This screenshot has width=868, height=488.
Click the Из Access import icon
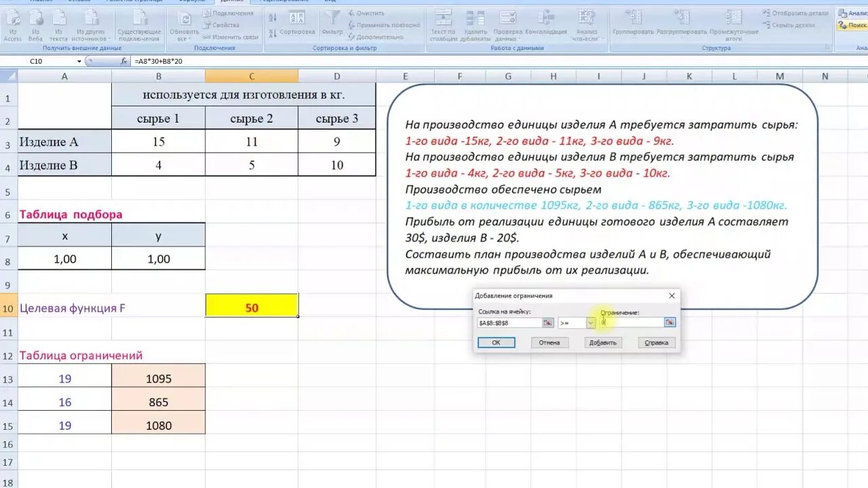point(12,26)
